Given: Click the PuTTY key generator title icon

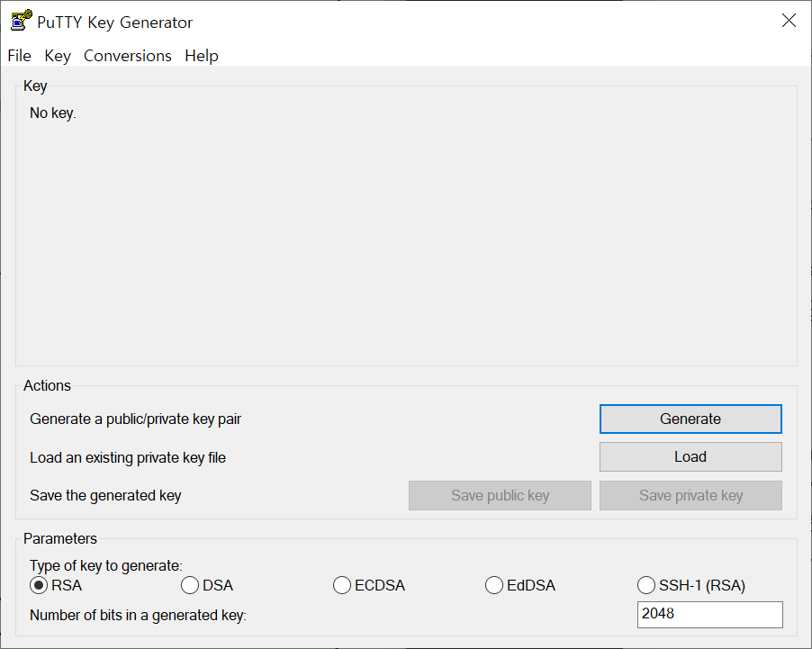Looking at the screenshot, I should pos(22,21).
